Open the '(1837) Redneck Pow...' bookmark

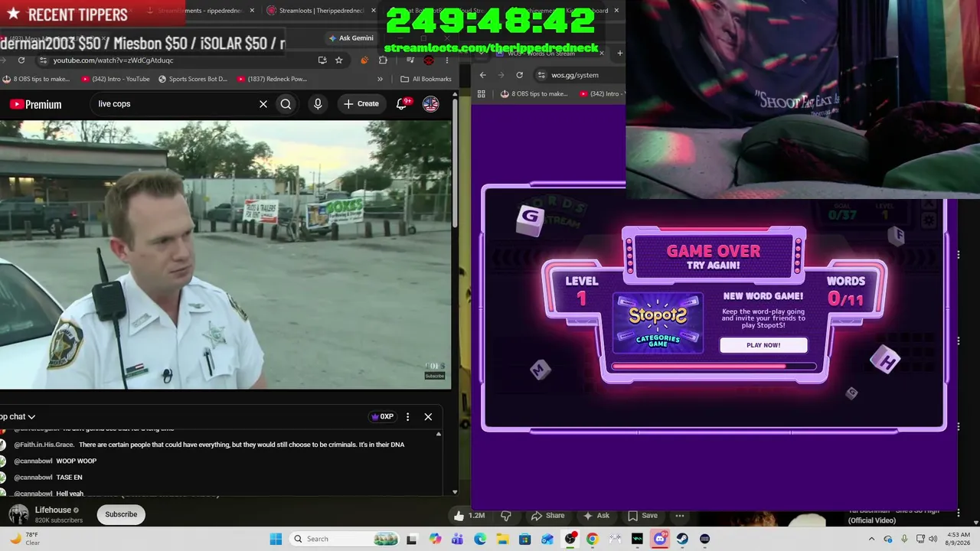(272, 79)
